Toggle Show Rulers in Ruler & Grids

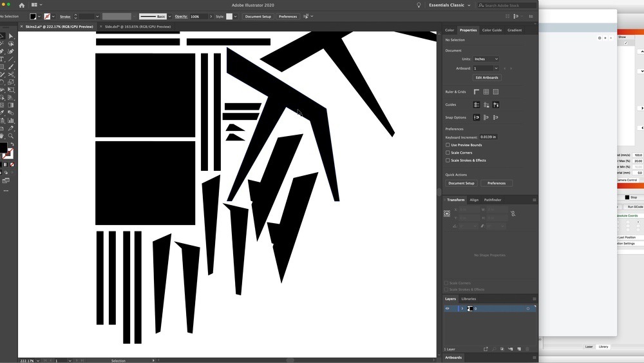(x=477, y=92)
